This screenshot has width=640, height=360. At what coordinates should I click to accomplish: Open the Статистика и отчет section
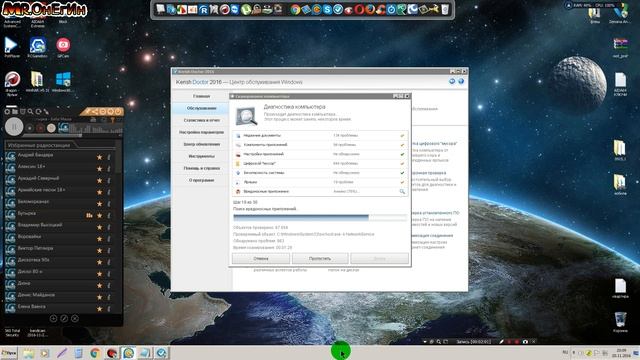point(201,120)
